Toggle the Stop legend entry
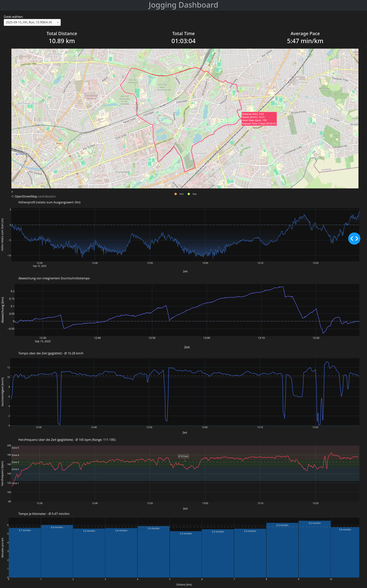Screen dimensions: 367x588 (x=195, y=194)
